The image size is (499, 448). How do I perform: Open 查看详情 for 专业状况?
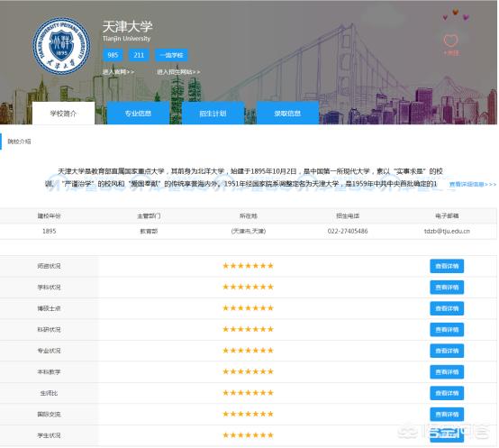click(447, 351)
